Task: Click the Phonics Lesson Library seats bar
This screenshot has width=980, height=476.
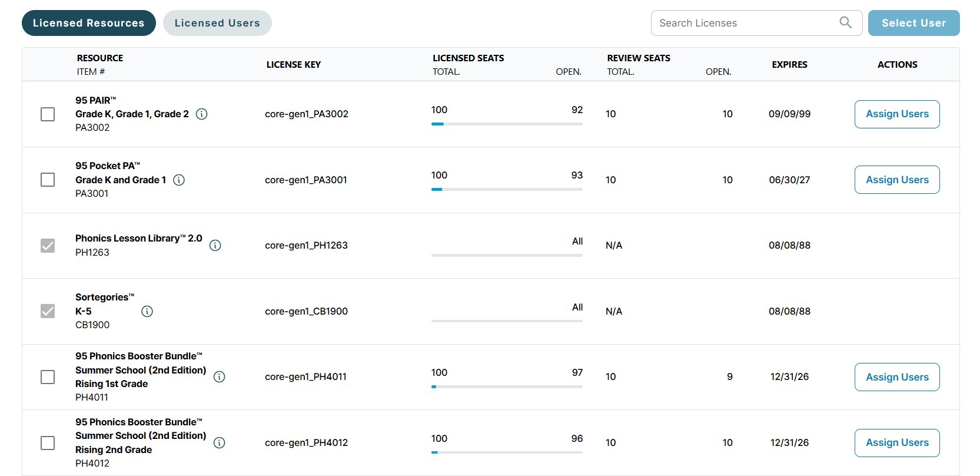Action: [507, 256]
